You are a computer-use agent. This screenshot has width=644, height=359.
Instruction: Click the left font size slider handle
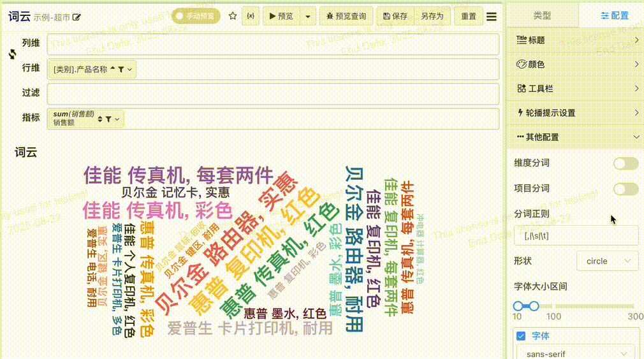(518, 306)
